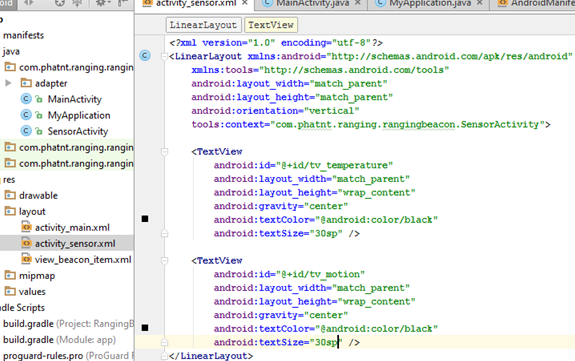The height and width of the screenshot is (361, 575).
Task: Close the activity_sensor.xml editor tab
Action: [245, 3]
